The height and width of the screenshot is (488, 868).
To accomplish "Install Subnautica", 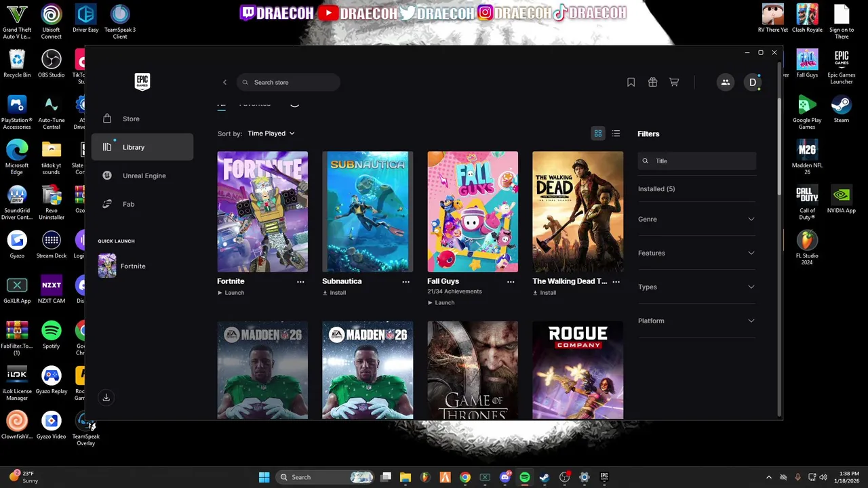I will click(x=334, y=293).
